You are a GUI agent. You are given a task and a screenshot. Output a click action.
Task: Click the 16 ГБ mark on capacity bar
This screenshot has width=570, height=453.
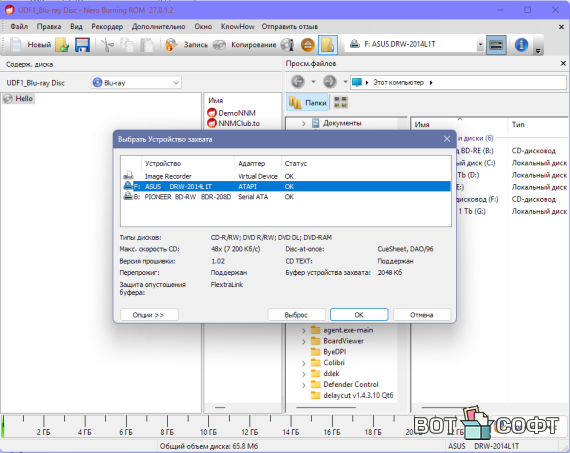[x=332, y=432]
